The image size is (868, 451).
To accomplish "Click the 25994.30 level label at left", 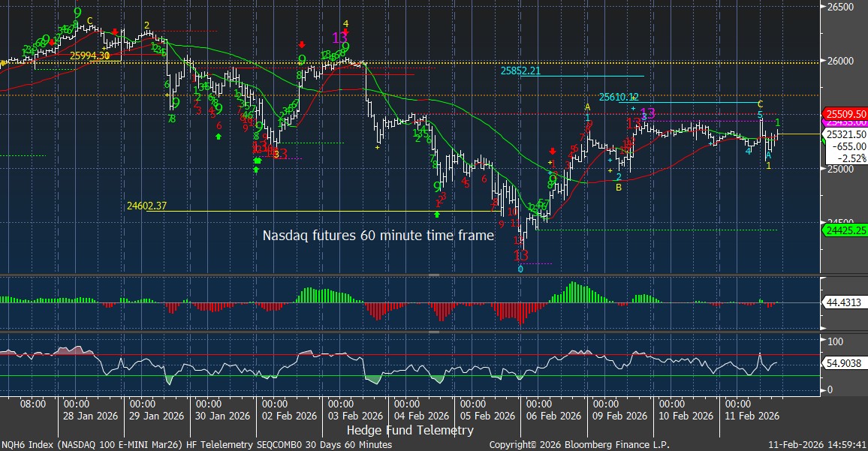I will [90, 56].
